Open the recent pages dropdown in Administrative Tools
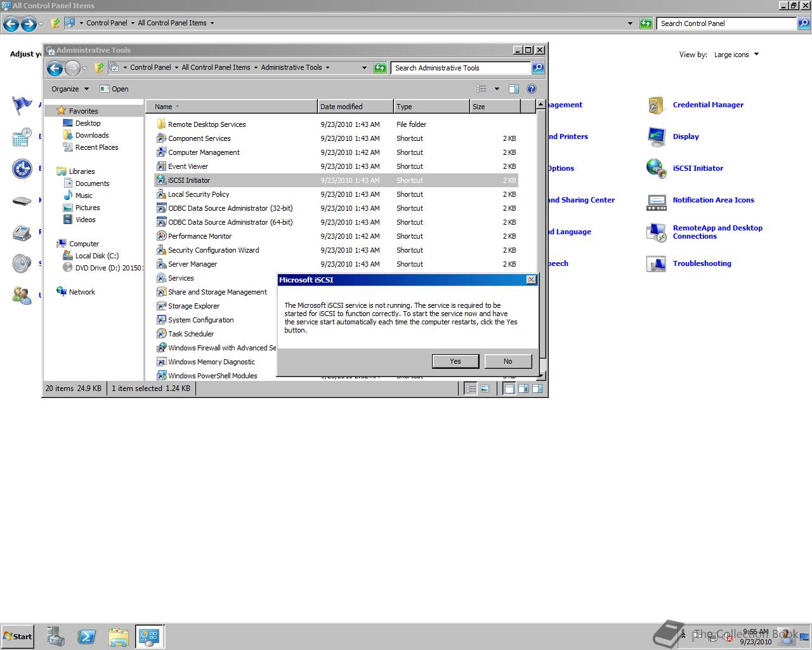Viewport: 812px width, 650px height. point(85,68)
